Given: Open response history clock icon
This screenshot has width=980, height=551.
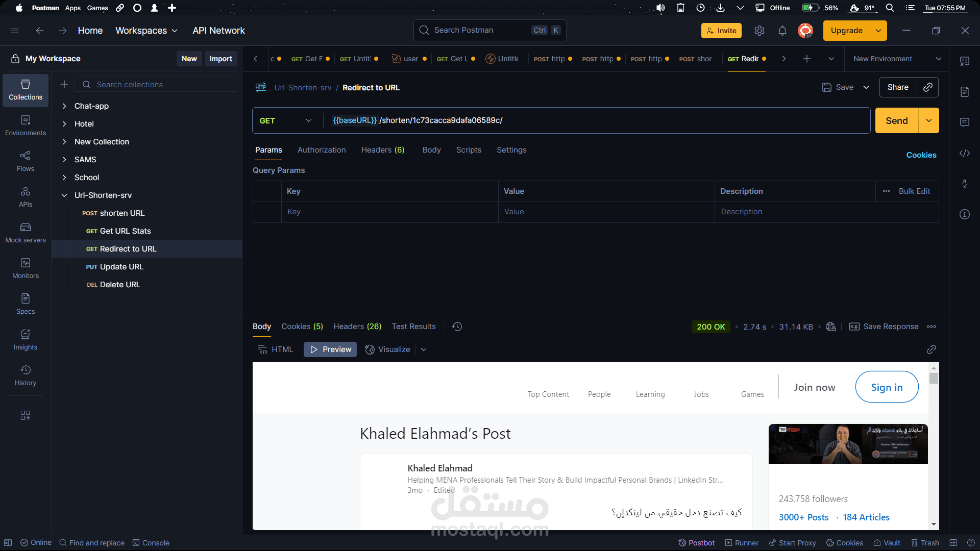Looking at the screenshot, I should 457,327.
